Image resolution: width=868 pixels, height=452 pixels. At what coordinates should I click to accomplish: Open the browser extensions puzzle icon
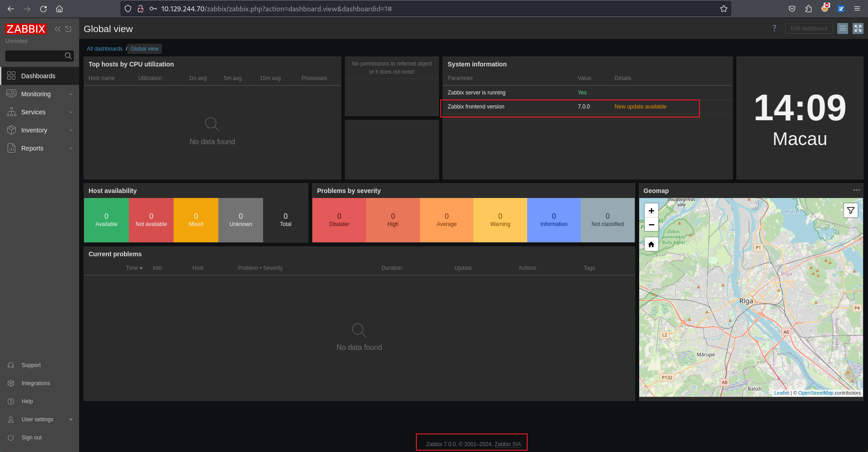tap(808, 9)
